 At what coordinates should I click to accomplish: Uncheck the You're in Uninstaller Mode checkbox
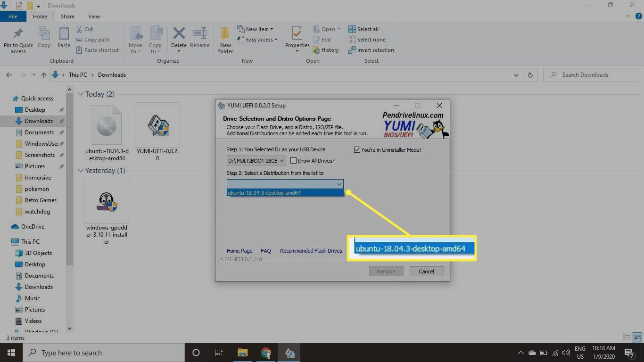tap(357, 150)
